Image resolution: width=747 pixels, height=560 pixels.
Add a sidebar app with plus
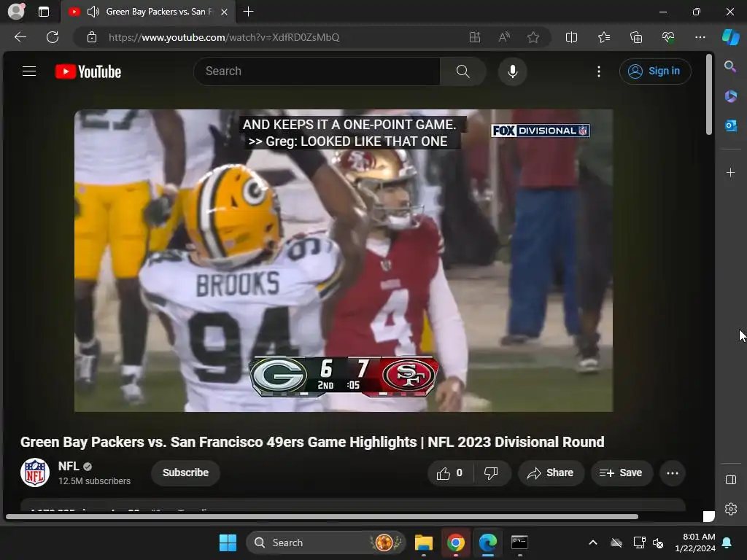coord(730,172)
